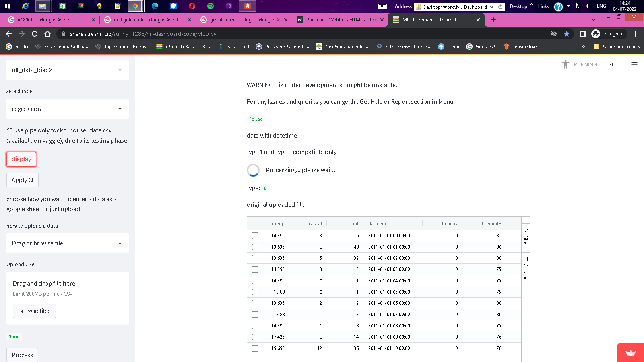Expand the all_data_bike2 dataset dropdown
Image resolution: width=644 pixels, height=362 pixels.
(68, 70)
